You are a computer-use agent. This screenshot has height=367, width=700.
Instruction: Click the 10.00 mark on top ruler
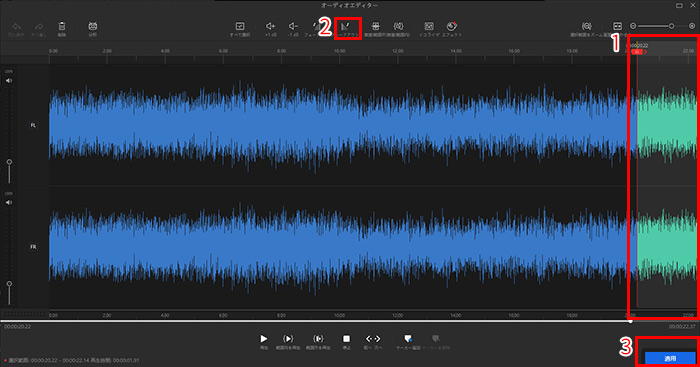(340, 51)
